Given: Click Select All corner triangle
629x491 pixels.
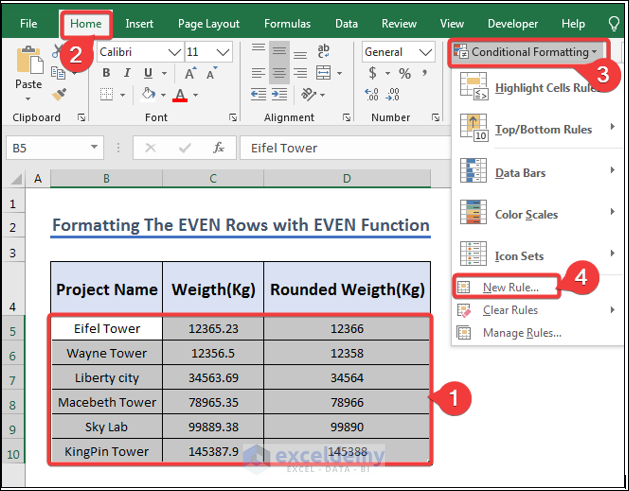Looking at the screenshot, I should (16, 179).
